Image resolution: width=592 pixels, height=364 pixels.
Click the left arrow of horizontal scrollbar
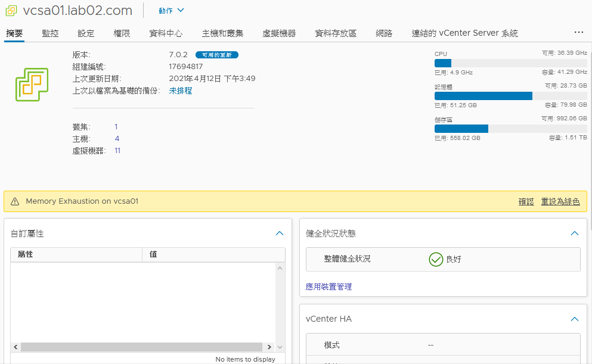pos(16,347)
